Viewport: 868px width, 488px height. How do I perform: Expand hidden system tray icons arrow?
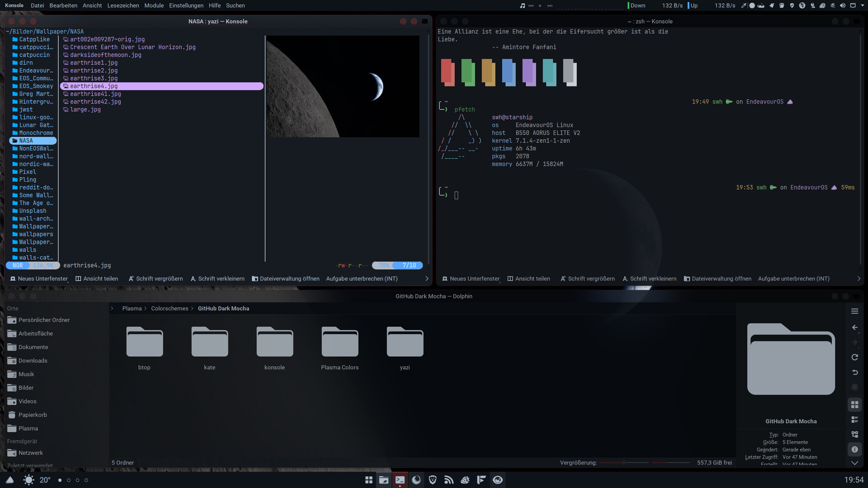click(x=863, y=5)
